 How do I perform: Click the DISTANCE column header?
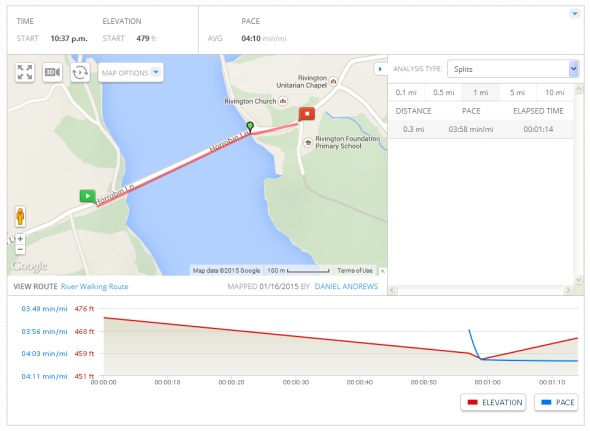(413, 111)
